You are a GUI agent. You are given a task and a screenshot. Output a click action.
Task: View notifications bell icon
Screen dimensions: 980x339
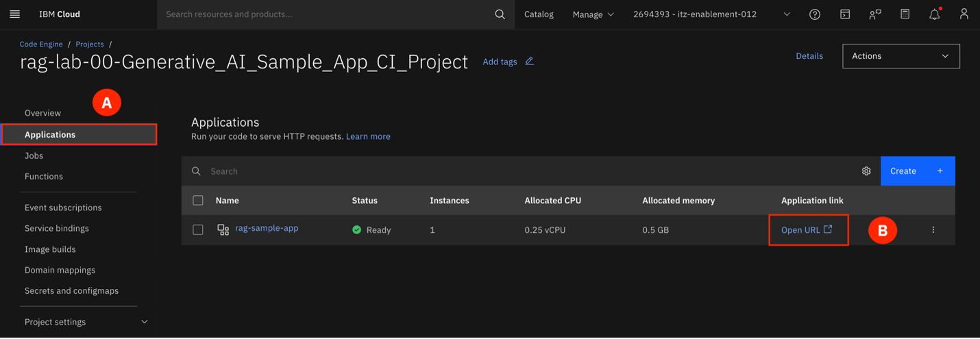[934, 14]
